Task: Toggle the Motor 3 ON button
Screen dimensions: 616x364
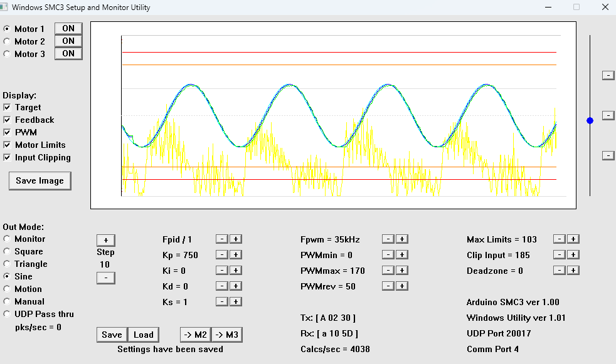Action: click(68, 54)
